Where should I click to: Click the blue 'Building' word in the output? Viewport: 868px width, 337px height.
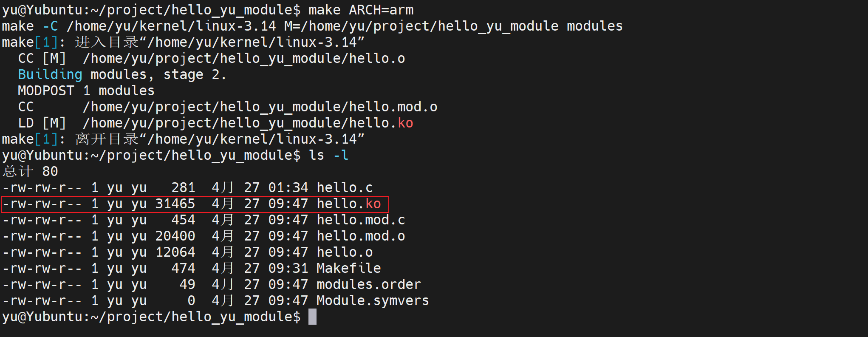click(50, 75)
